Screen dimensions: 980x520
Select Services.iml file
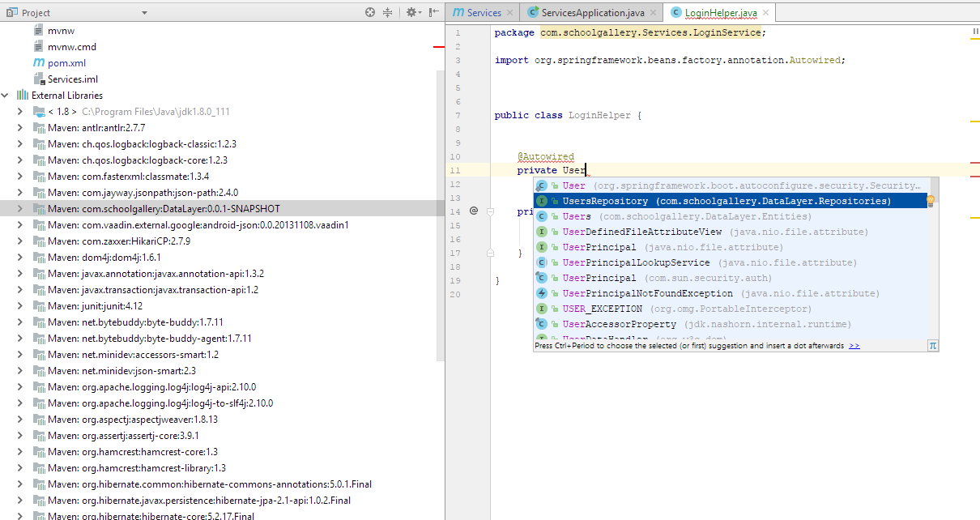[72, 79]
